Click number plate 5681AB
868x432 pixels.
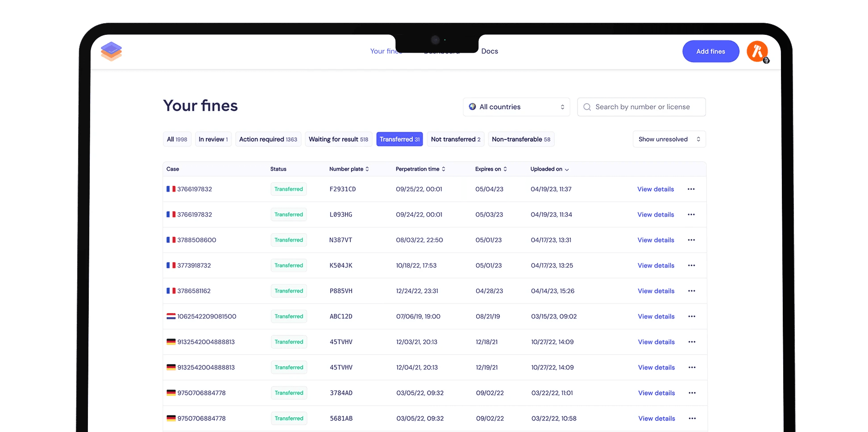(341, 418)
